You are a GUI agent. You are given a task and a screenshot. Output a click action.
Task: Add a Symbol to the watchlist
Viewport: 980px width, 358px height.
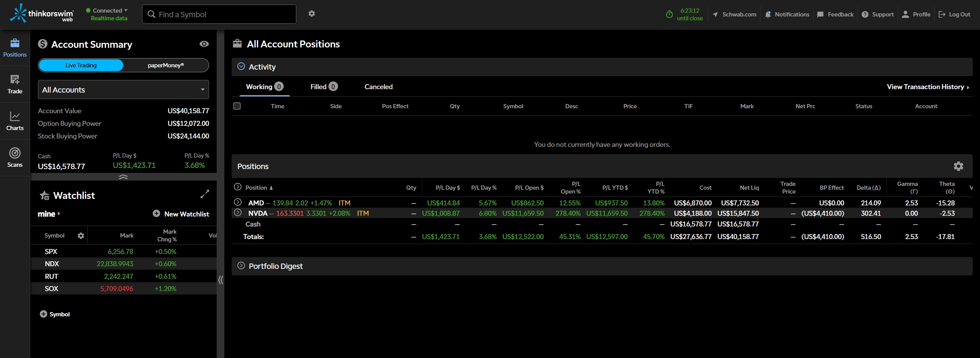55,314
